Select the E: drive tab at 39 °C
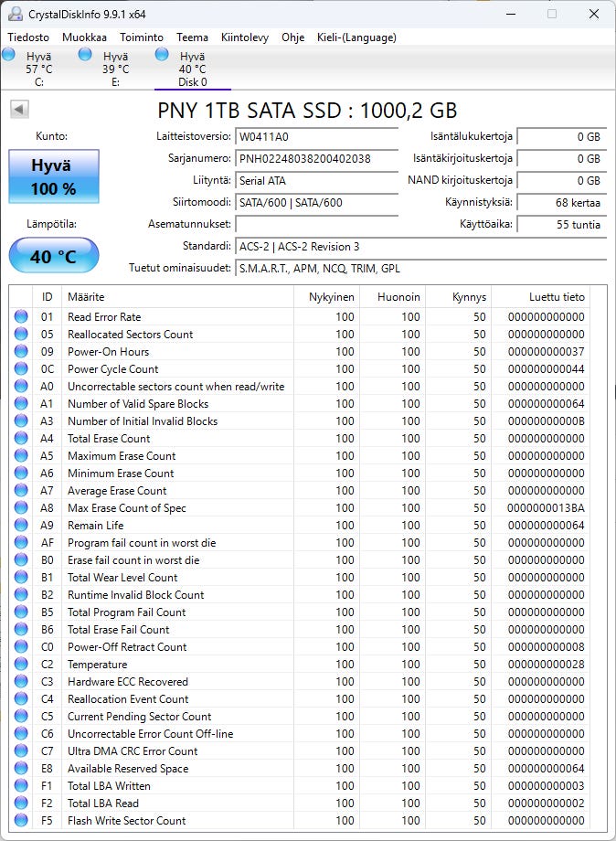Image resolution: width=616 pixels, height=841 pixels. (115, 69)
